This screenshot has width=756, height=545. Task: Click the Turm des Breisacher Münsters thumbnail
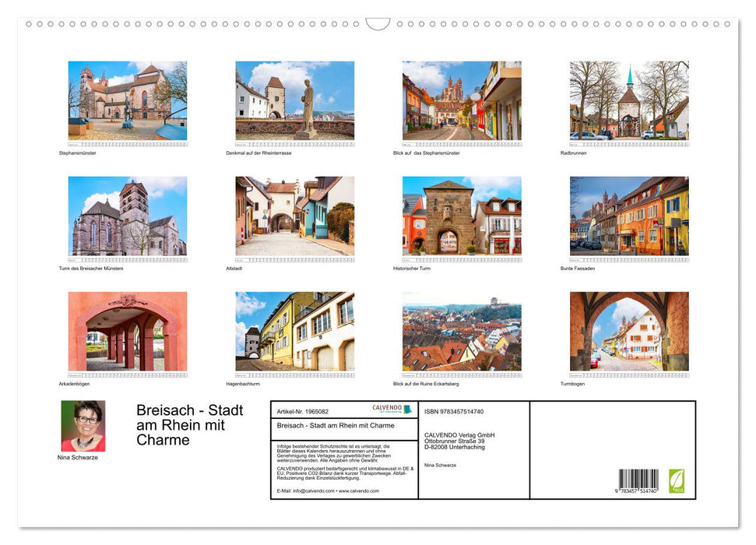127,216
